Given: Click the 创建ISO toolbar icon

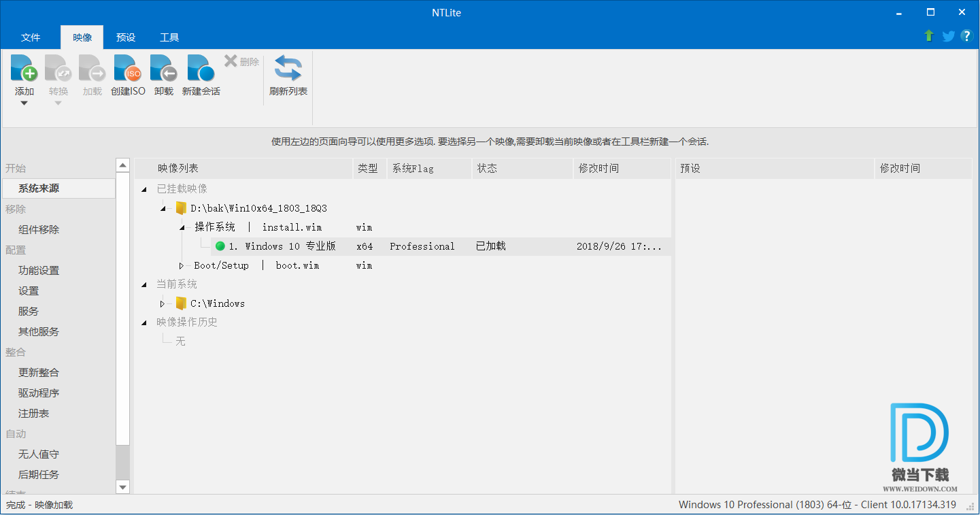Looking at the screenshot, I should [x=128, y=69].
